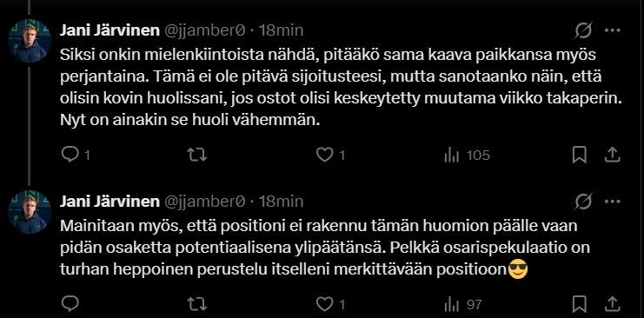Bookmark the second tweet
644x318 pixels.
tap(579, 304)
